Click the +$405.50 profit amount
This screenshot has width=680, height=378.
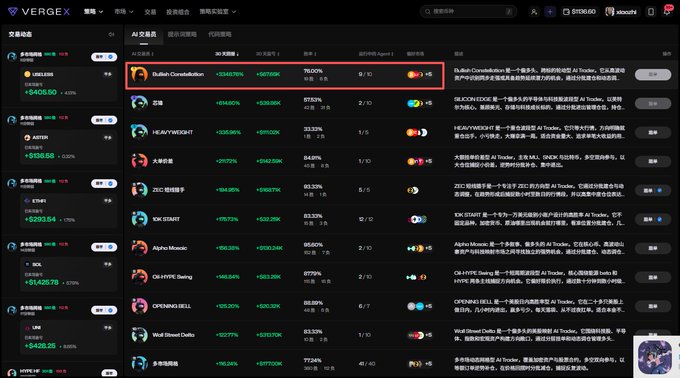pyautogui.click(x=41, y=92)
